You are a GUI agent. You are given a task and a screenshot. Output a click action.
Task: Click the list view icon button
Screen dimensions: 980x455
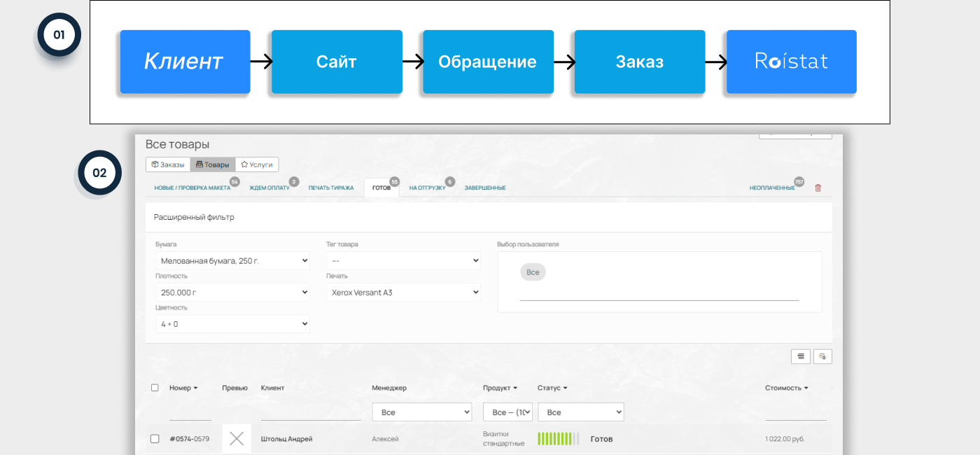tap(800, 356)
